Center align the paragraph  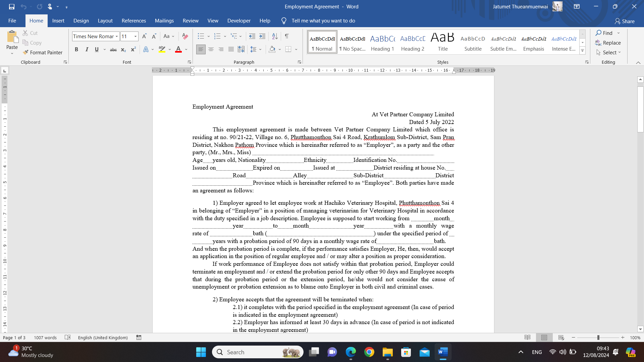point(211,50)
